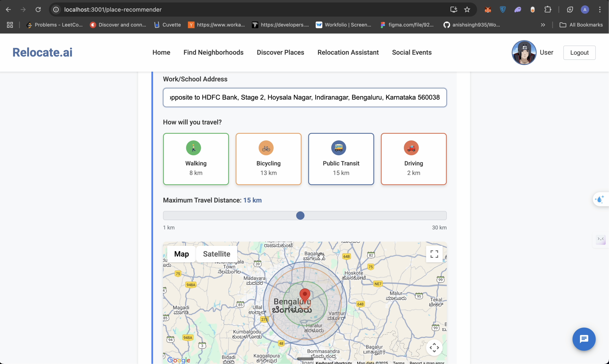Open Problems - LeetCode bookmark
Image resolution: width=609 pixels, height=364 pixels.
55,25
